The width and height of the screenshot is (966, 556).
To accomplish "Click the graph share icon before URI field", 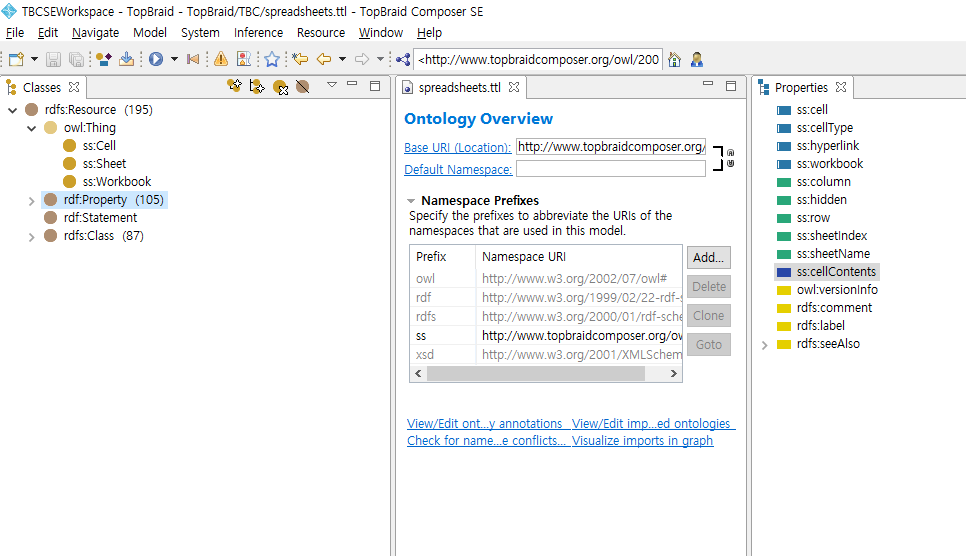I will tap(403, 59).
